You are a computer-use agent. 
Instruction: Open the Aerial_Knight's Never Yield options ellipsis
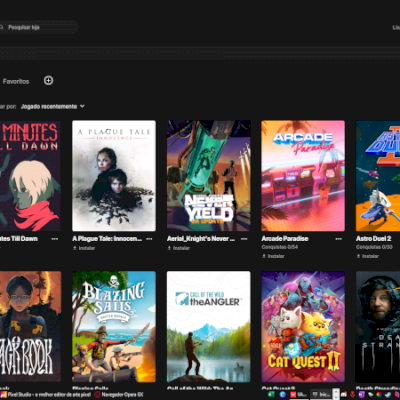[244, 239]
